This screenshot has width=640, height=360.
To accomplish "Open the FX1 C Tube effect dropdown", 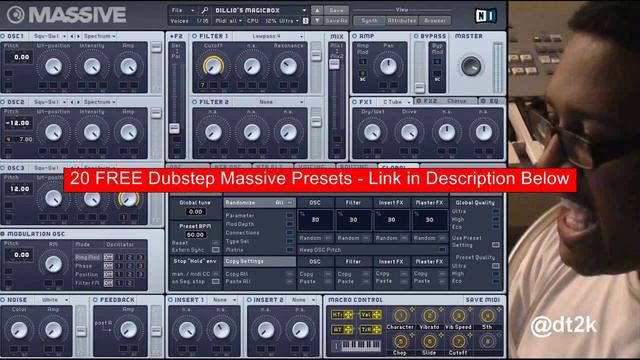I will click(396, 102).
